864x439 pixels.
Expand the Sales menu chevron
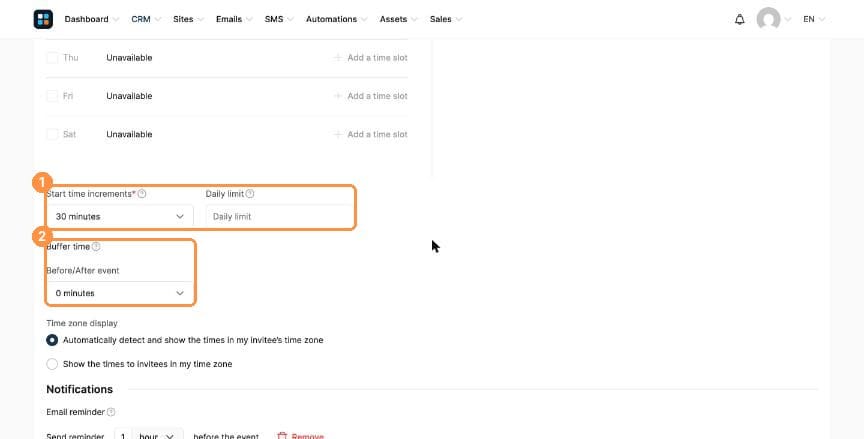(x=458, y=19)
